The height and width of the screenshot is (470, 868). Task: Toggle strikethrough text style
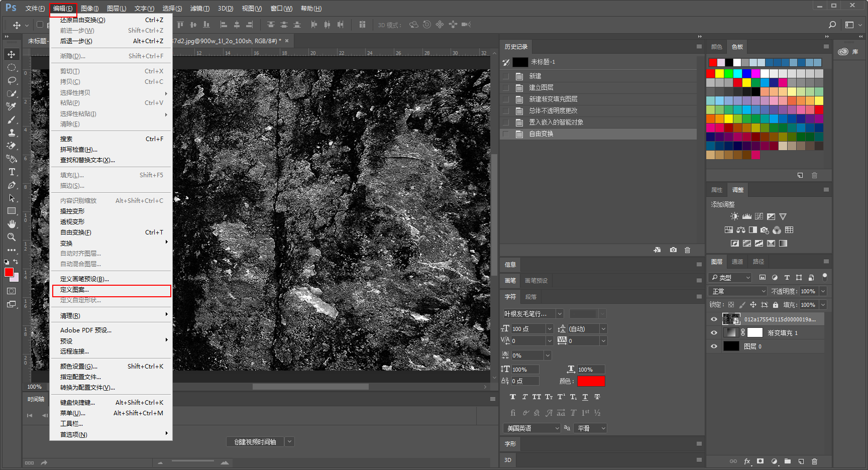click(597, 397)
